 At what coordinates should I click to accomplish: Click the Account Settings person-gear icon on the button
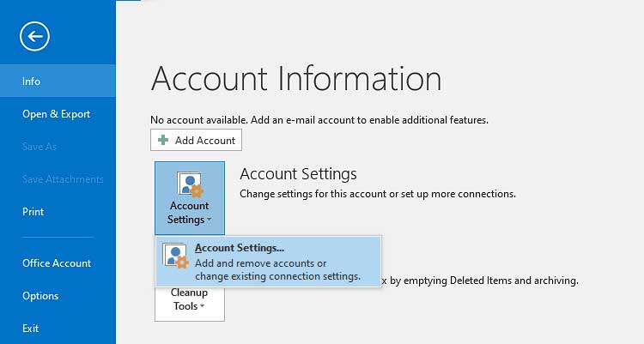tap(190, 184)
